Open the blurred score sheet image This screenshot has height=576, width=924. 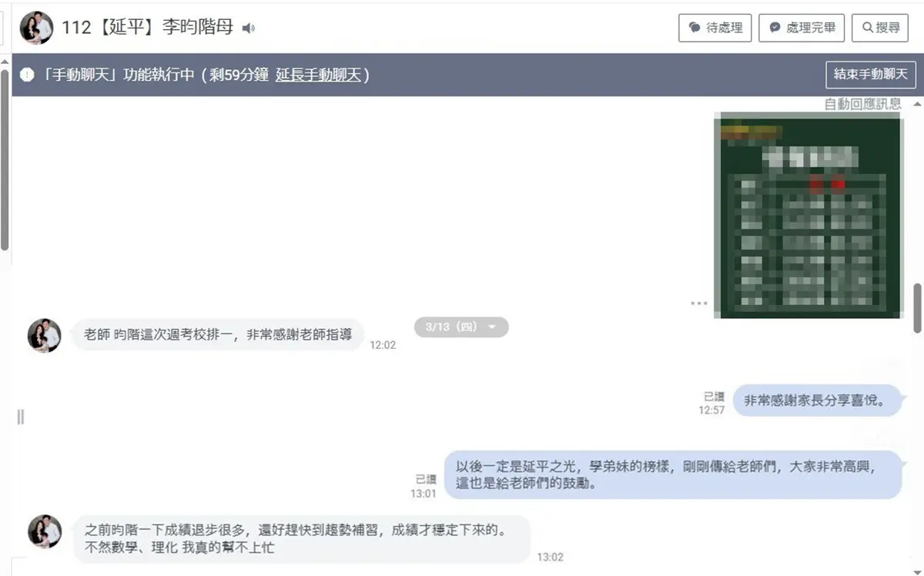[x=808, y=215]
